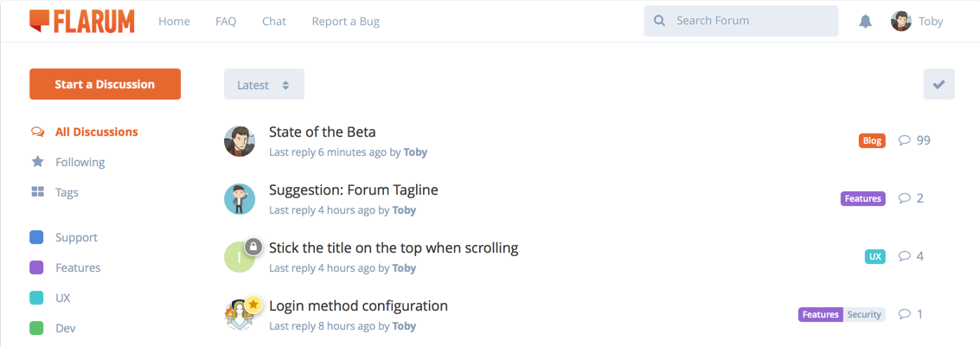This screenshot has height=347, width=980.
Task: Select the blue Support tag swatch
Action: 37,238
